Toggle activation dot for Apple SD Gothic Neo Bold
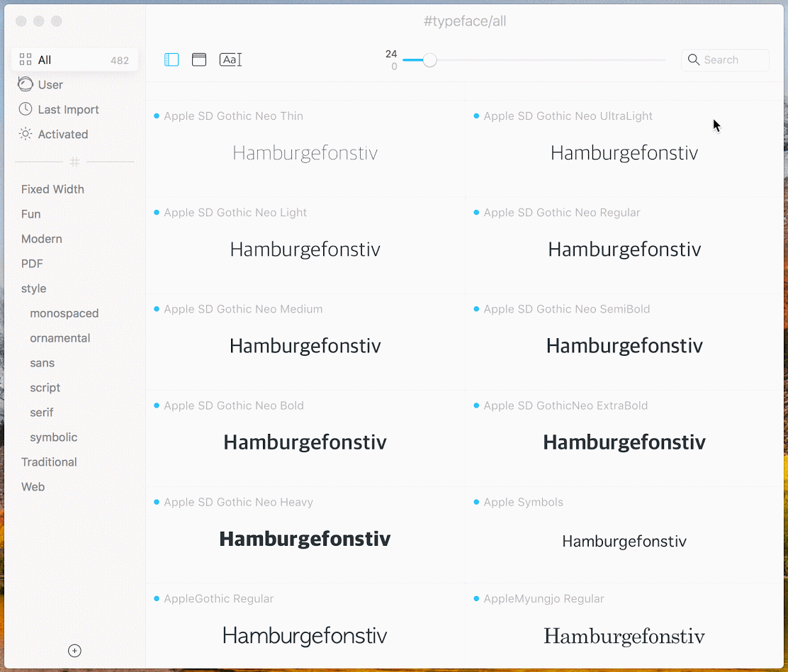Screen dimensions: 788x672 [x=157, y=405]
